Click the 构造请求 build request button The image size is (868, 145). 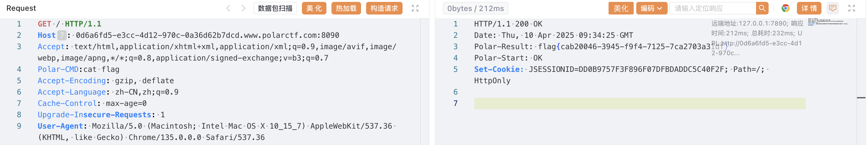[x=384, y=8]
